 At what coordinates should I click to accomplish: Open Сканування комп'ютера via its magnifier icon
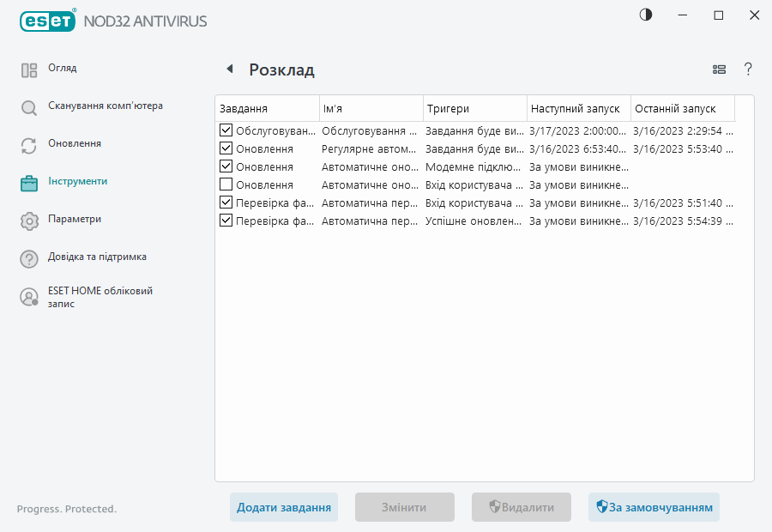[x=28, y=106]
